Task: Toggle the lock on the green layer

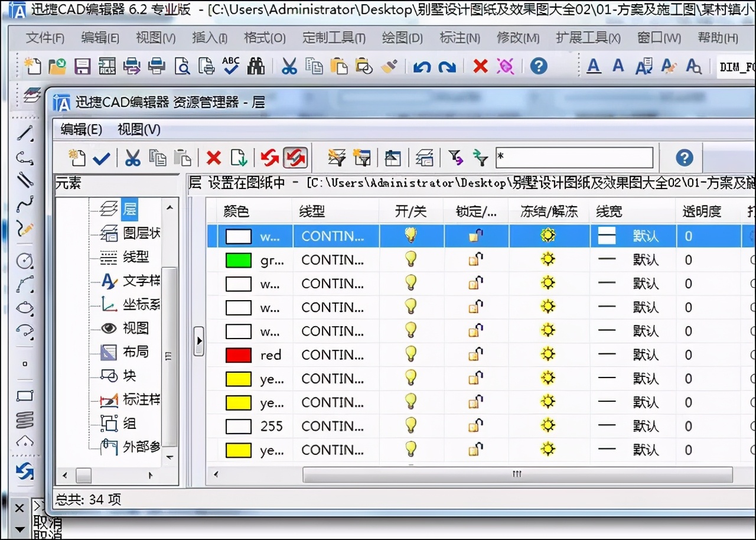Action: [x=475, y=259]
